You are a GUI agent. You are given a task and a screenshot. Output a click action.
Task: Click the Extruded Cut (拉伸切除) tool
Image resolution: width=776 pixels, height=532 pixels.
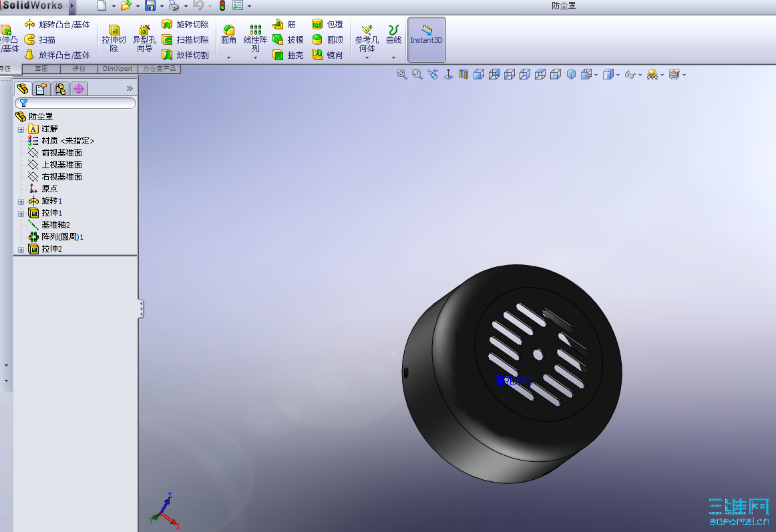pos(114,39)
